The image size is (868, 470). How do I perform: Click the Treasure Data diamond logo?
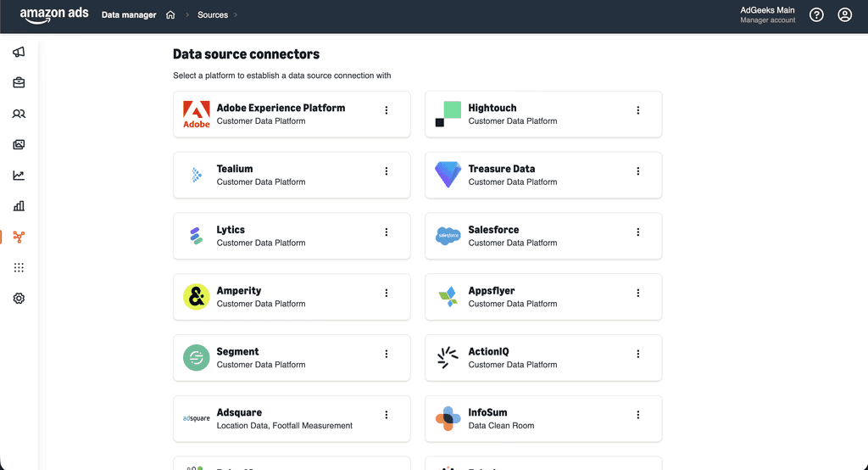pyautogui.click(x=448, y=175)
